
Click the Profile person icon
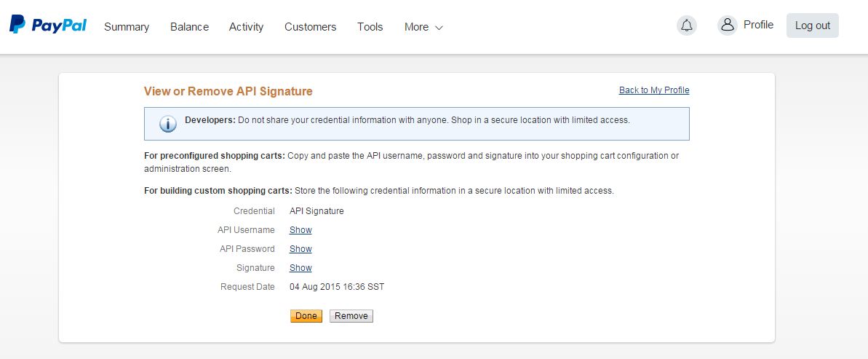tap(728, 25)
